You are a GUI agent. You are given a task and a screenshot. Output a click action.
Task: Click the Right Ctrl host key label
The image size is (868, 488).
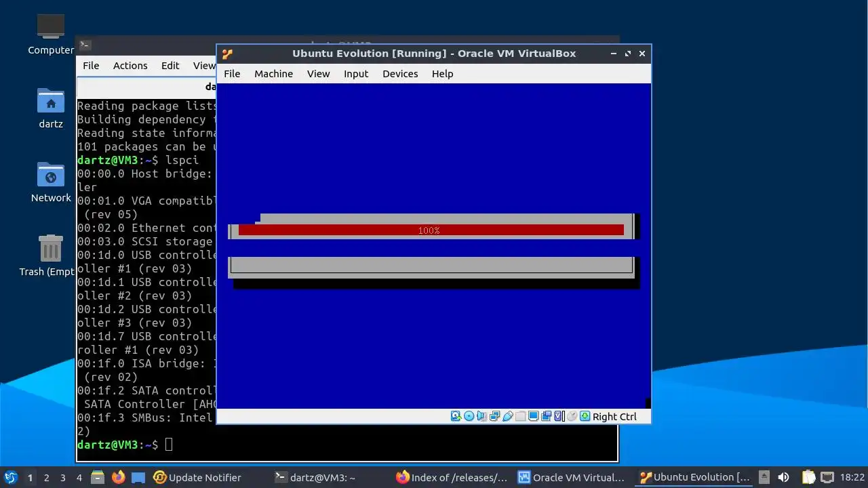[x=614, y=417]
